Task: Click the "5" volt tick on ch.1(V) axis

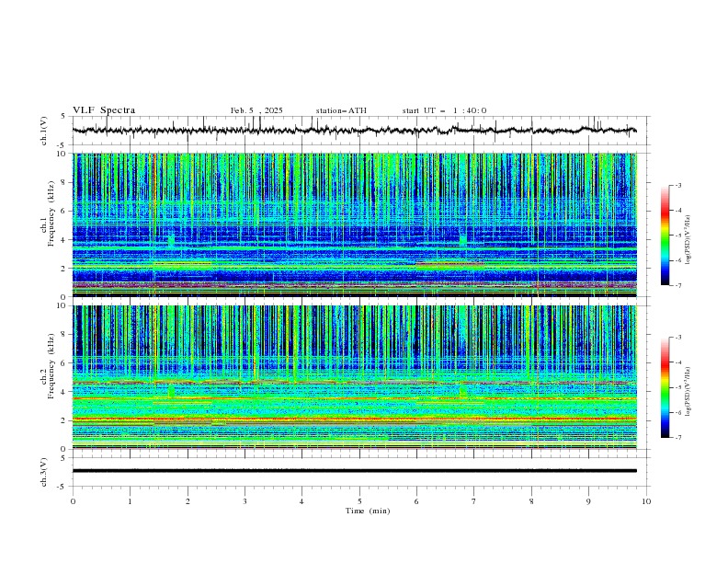Action: coord(63,117)
